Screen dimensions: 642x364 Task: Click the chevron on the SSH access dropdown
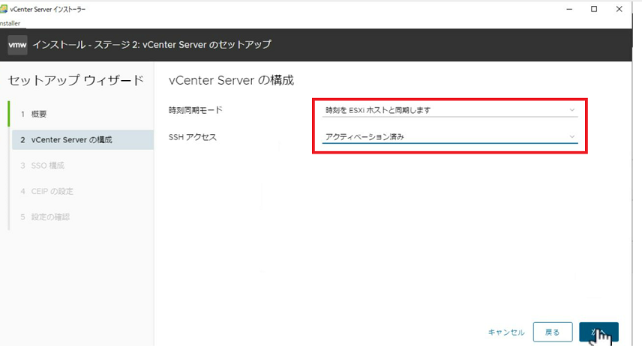(572, 136)
